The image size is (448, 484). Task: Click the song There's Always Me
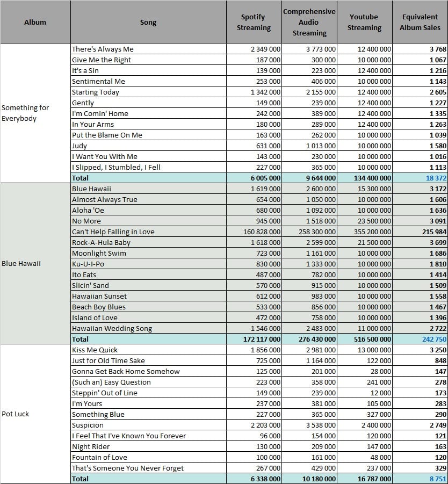(x=148, y=49)
